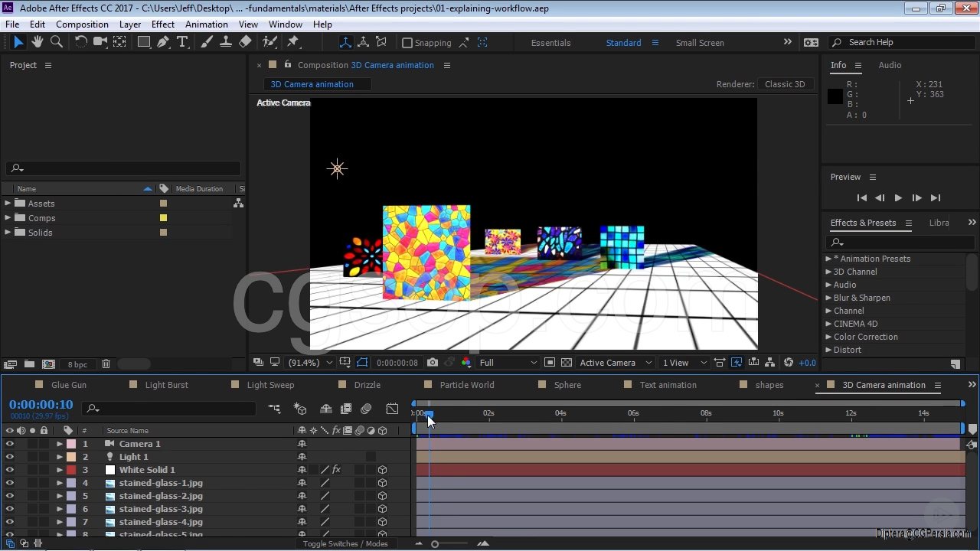
Task: Expand the Comps folder
Action: point(8,217)
